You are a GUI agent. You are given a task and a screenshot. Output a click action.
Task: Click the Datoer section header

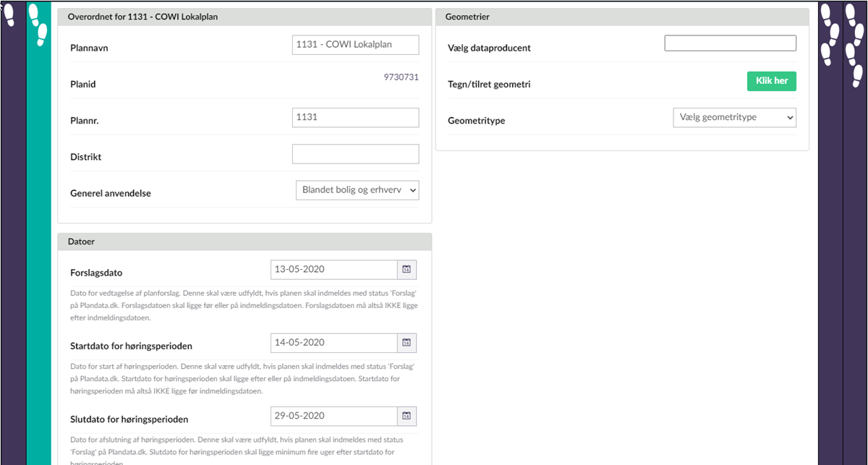click(244, 242)
